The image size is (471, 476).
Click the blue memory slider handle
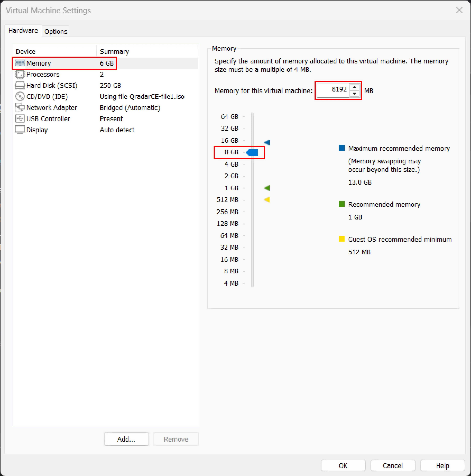pos(252,152)
